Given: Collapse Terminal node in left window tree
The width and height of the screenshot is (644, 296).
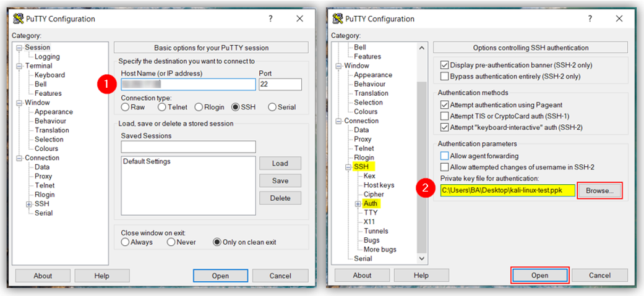Looking at the screenshot, I should [19, 66].
